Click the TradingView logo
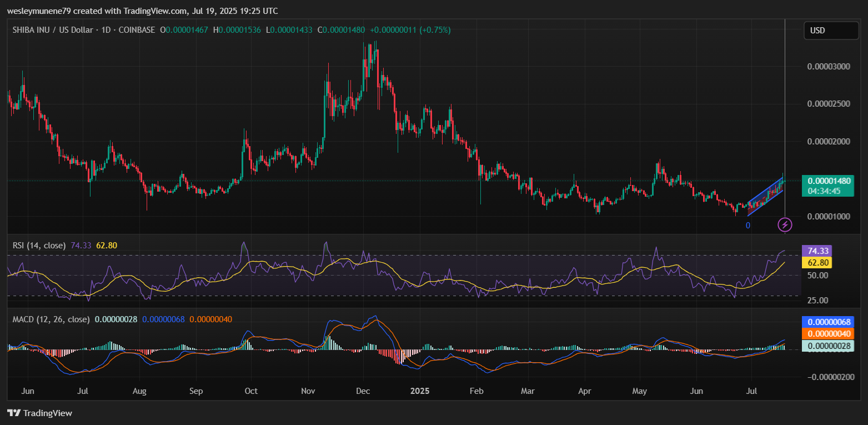868x425 pixels. coord(39,413)
